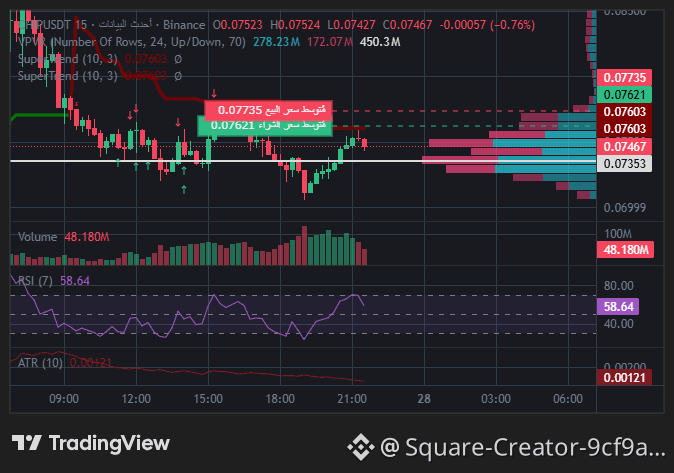
Task: Select the white horizontal line at 0.07353
Action: coord(303,161)
